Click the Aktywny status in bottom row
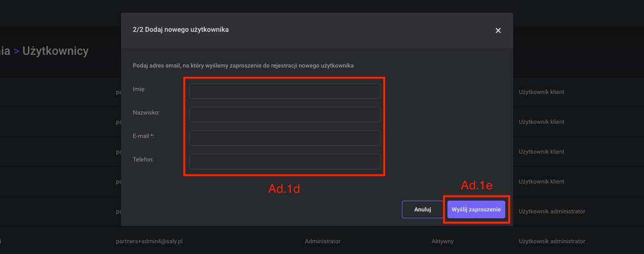644x254 pixels. point(442,241)
